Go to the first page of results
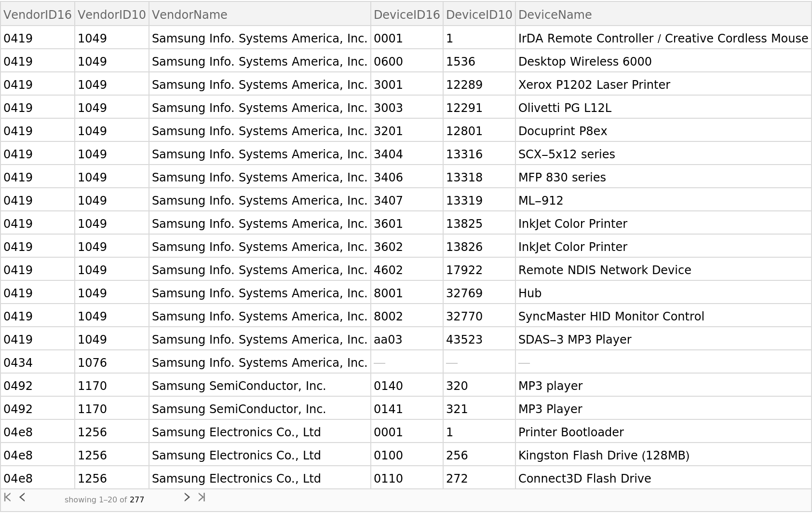Viewport: 812px width, 527px height. coord(8,497)
